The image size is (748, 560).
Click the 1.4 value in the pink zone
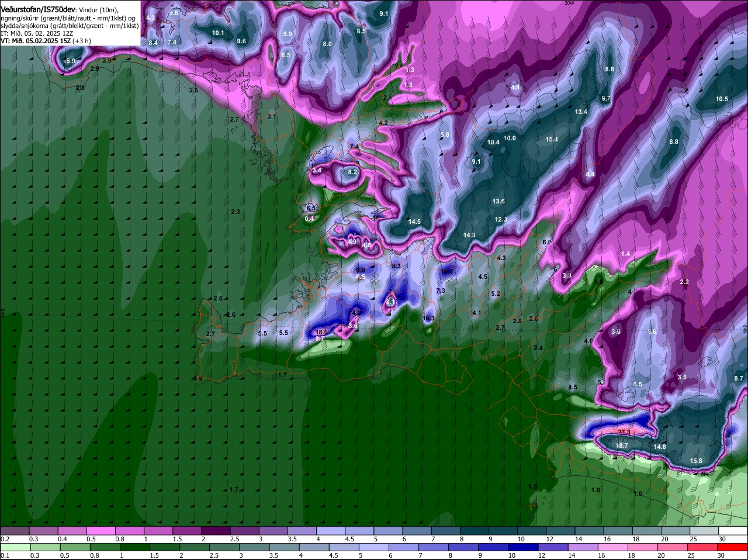coord(626,254)
